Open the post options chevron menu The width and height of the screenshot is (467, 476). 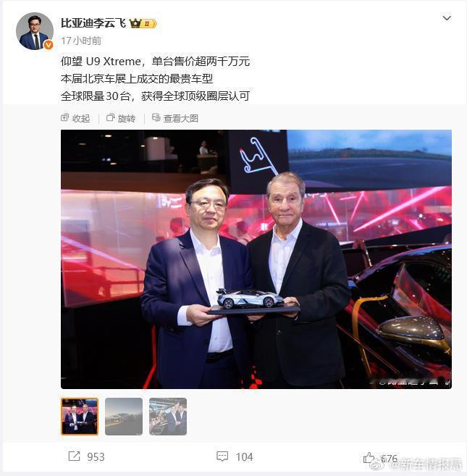(x=447, y=18)
